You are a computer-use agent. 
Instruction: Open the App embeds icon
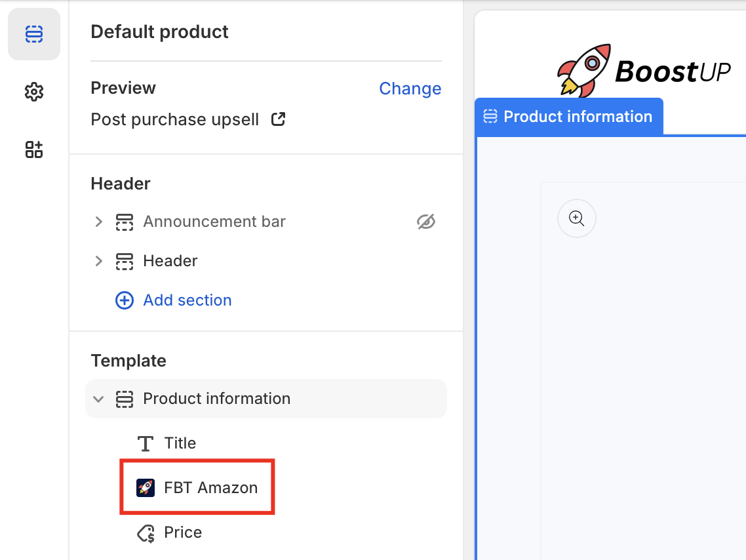coord(34,150)
